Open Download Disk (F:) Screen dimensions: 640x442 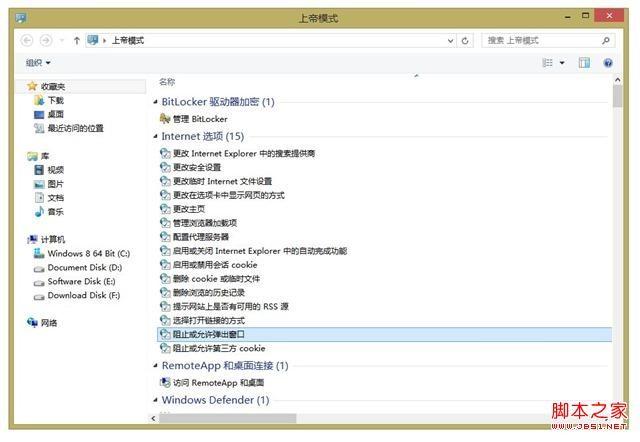(x=84, y=295)
